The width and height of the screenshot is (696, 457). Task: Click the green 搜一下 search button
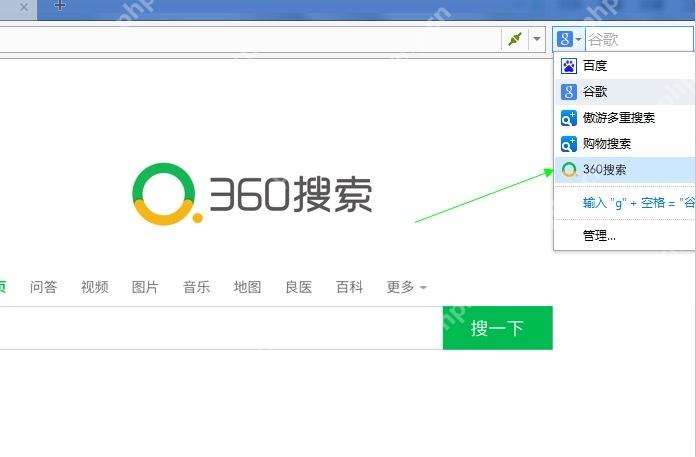tap(498, 328)
